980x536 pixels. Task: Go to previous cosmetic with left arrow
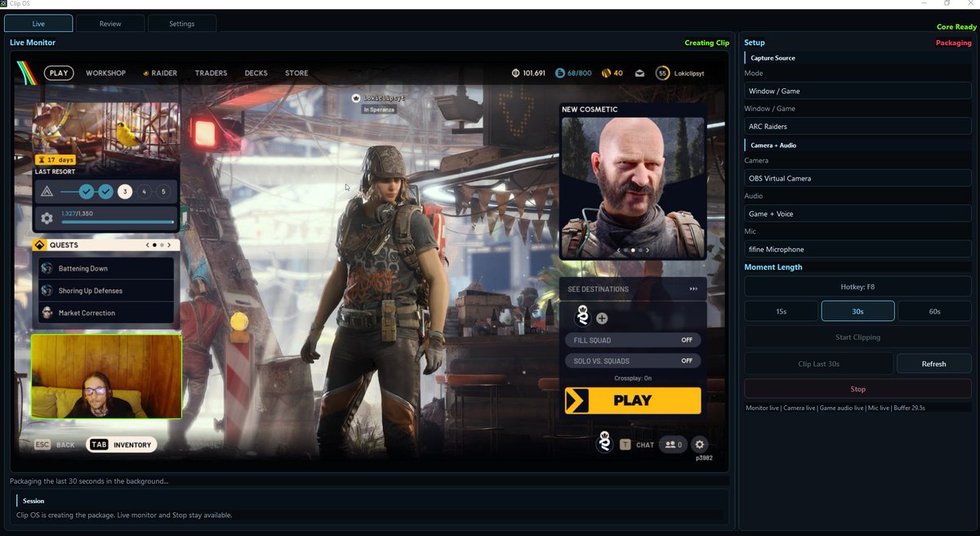[x=619, y=250]
